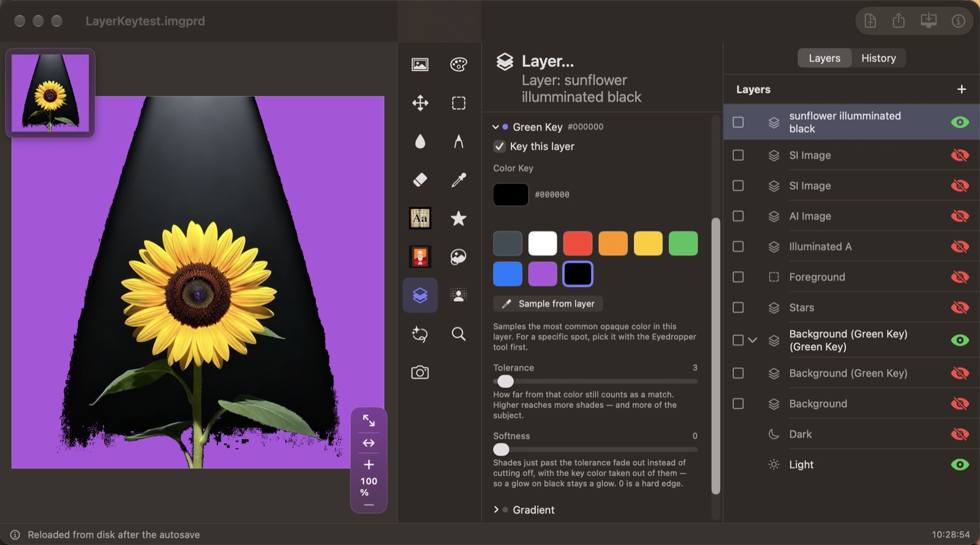Image resolution: width=980 pixels, height=545 pixels.
Task: Click the sunflower thumbnail above the canvas
Action: tap(50, 92)
